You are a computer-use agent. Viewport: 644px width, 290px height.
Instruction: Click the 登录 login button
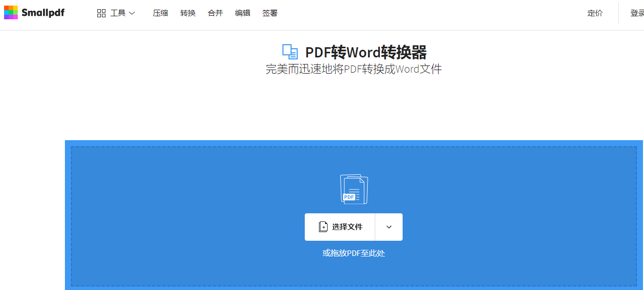click(637, 13)
